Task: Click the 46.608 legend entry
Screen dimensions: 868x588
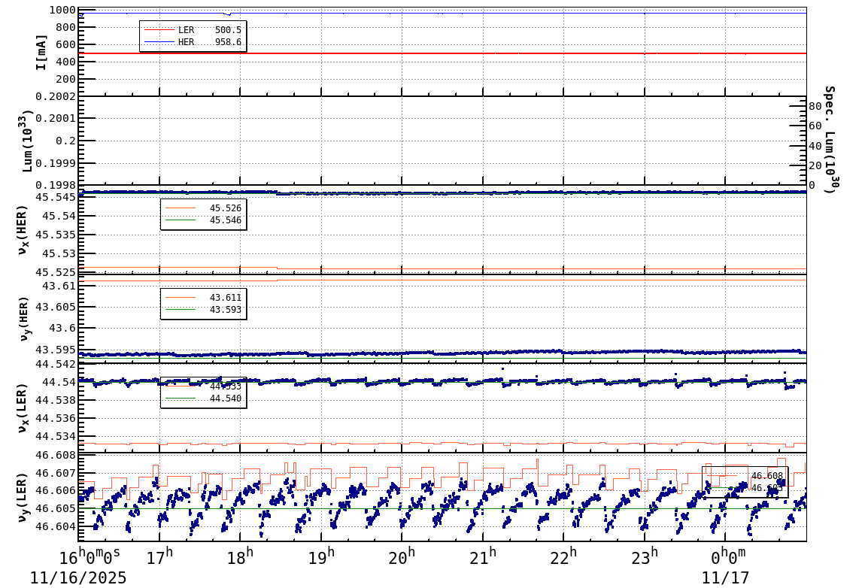Action: click(766, 476)
